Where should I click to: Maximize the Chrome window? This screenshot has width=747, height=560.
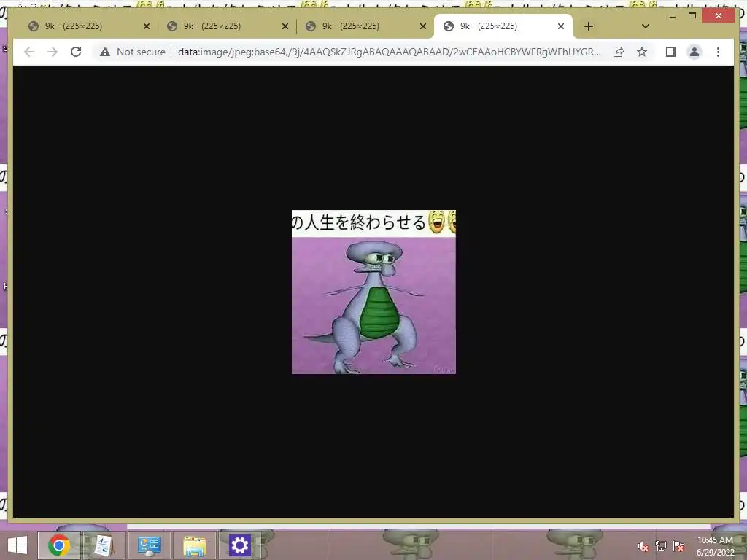pos(692,16)
